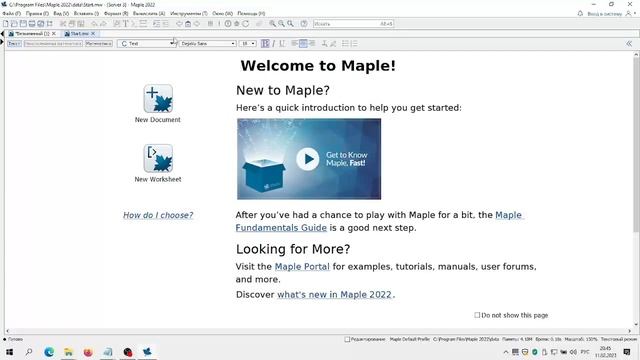Open the font size dropdown

248,43
